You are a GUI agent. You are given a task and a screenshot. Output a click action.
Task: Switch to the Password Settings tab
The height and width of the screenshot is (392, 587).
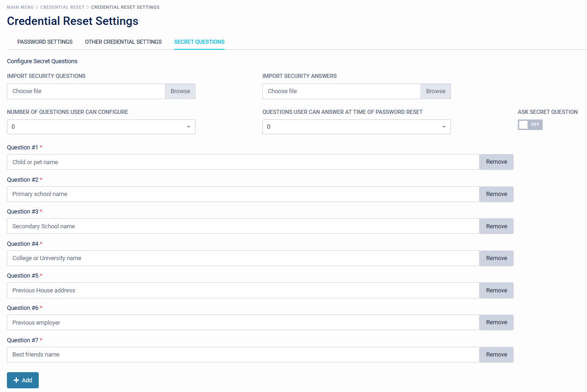coord(45,42)
